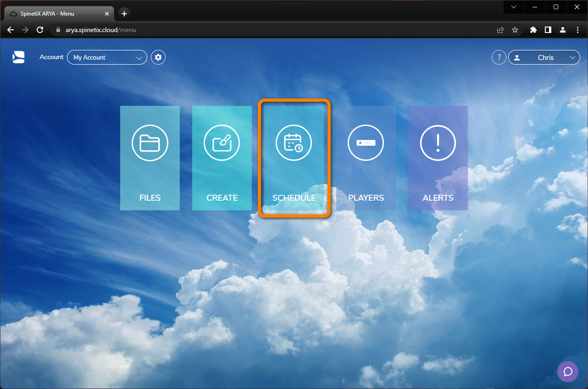
Task: Launch the chat support bubble
Action: click(x=567, y=372)
